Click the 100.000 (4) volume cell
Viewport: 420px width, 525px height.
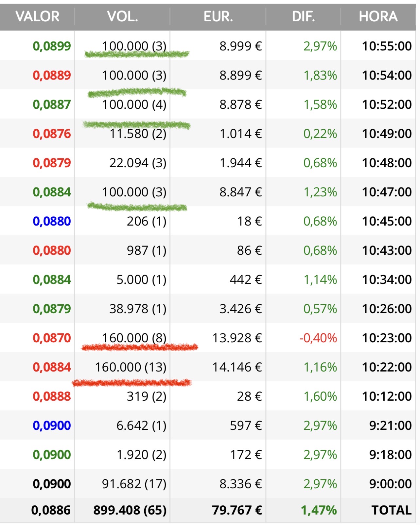click(134, 104)
